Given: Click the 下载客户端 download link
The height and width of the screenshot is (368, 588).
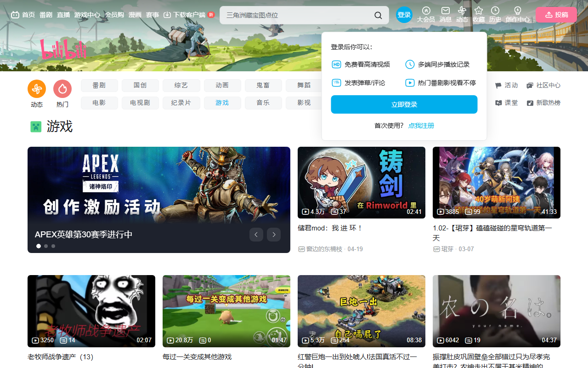Looking at the screenshot, I should 185,15.
